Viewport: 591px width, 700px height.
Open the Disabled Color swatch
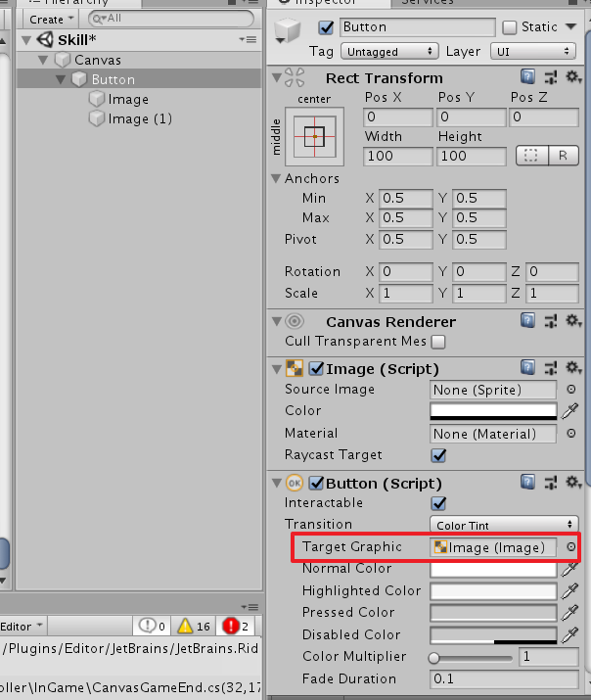coord(493,635)
